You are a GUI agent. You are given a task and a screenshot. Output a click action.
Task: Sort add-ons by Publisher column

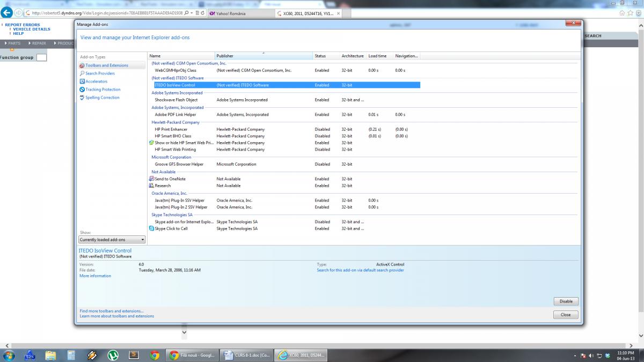tap(264, 56)
